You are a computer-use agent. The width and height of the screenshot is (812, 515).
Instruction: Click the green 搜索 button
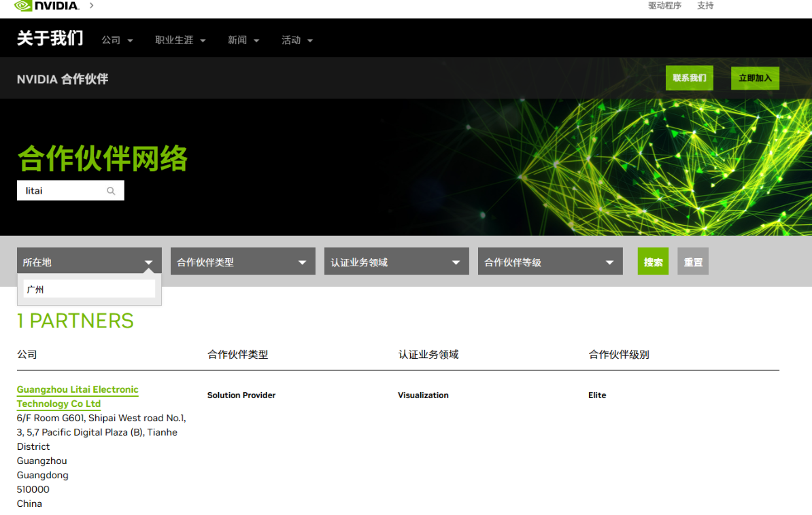pyautogui.click(x=653, y=262)
